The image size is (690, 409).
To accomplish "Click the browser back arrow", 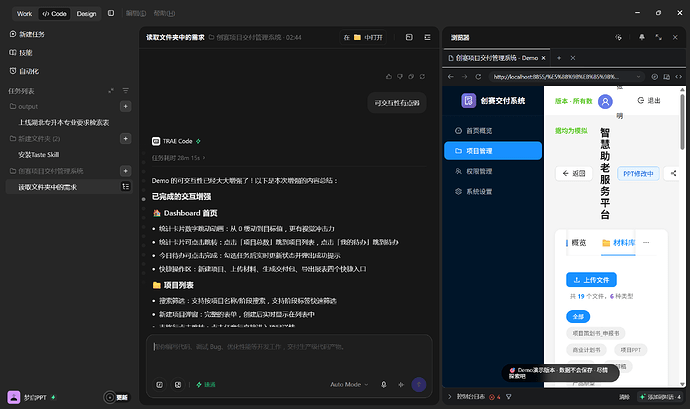I will (x=451, y=77).
